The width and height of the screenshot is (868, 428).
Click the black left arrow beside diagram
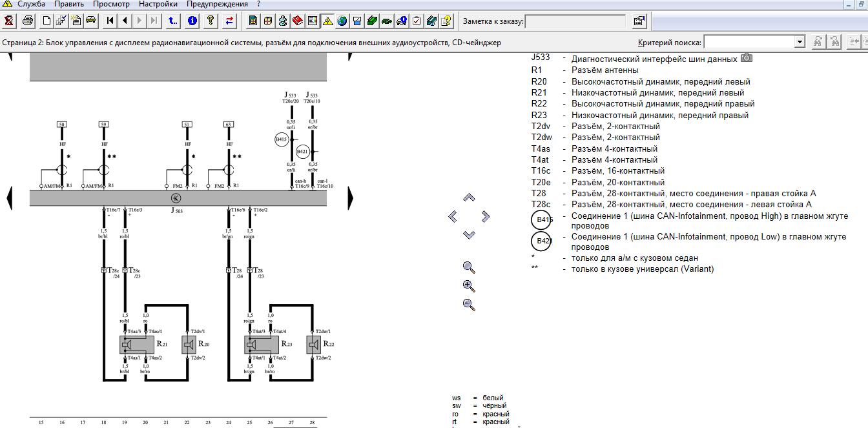pos(10,197)
